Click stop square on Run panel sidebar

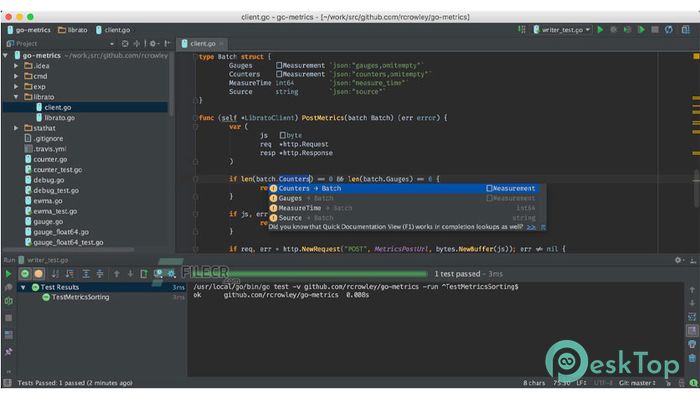point(8,318)
